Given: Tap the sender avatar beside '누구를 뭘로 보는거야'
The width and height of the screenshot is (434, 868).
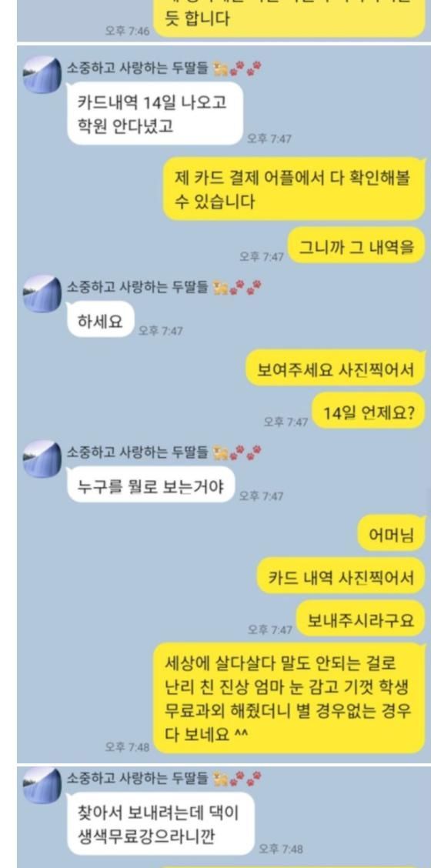Looking at the screenshot, I should (x=42, y=459).
